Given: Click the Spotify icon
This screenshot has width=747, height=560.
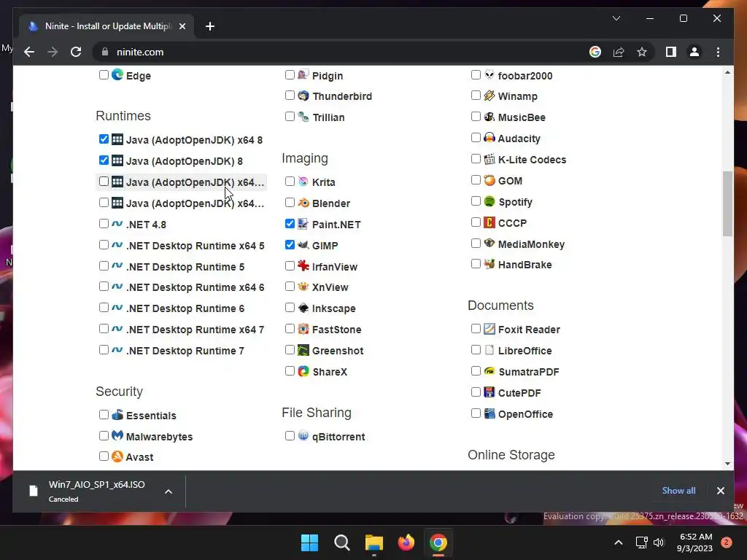Looking at the screenshot, I should click(489, 201).
